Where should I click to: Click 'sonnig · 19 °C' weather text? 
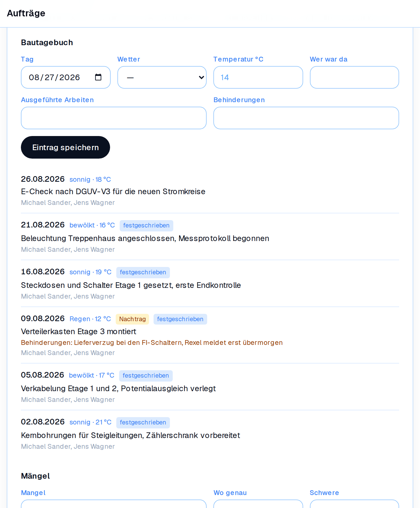(x=91, y=272)
